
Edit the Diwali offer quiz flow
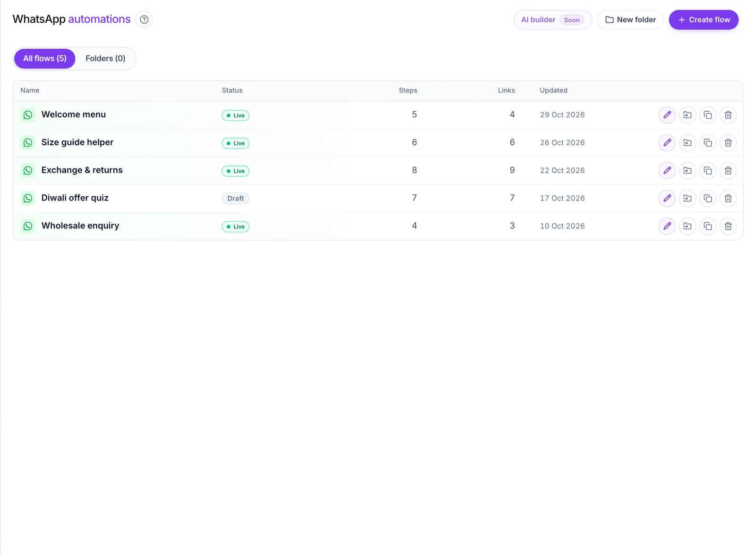667,199
